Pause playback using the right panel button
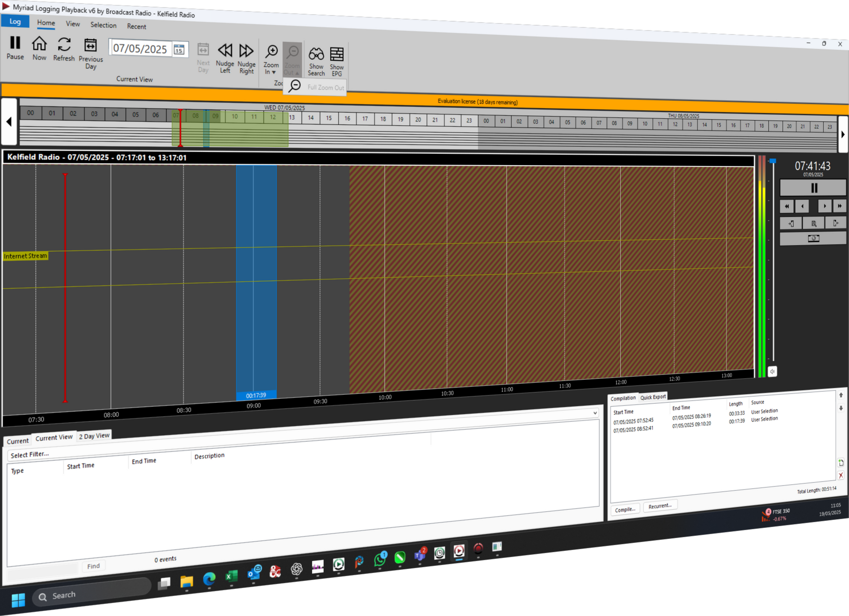 813,188
